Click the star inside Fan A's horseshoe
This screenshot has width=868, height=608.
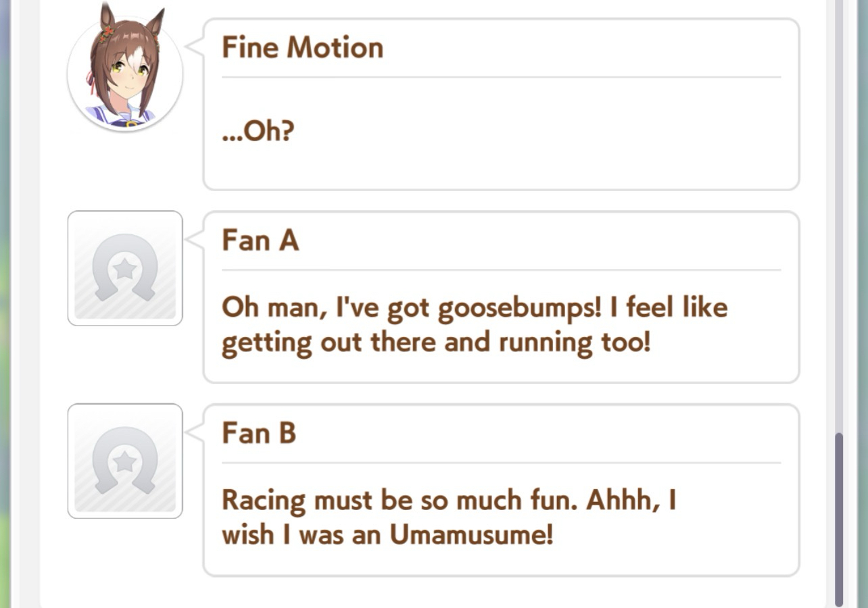[x=124, y=269]
